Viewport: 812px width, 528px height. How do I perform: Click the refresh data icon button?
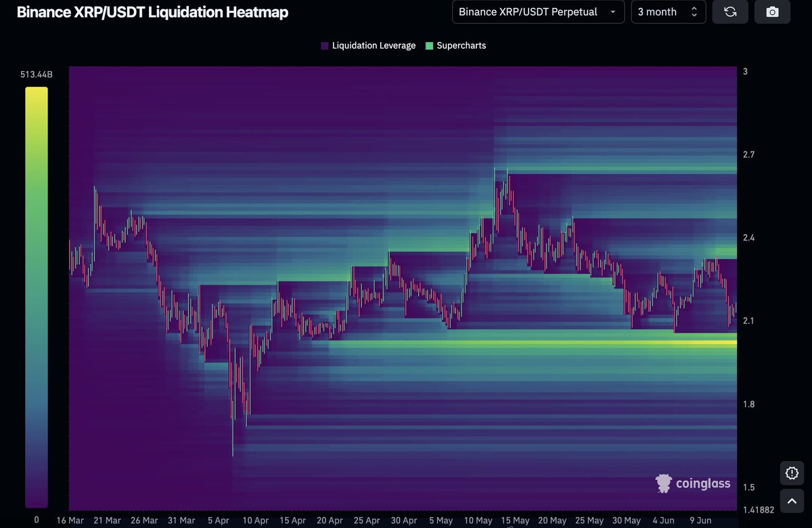pyautogui.click(x=731, y=12)
